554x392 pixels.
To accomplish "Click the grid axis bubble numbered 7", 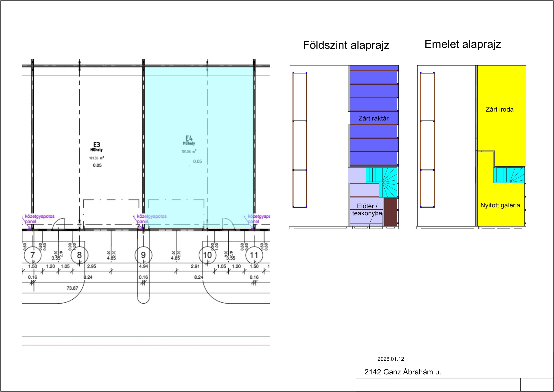I will [33, 255].
